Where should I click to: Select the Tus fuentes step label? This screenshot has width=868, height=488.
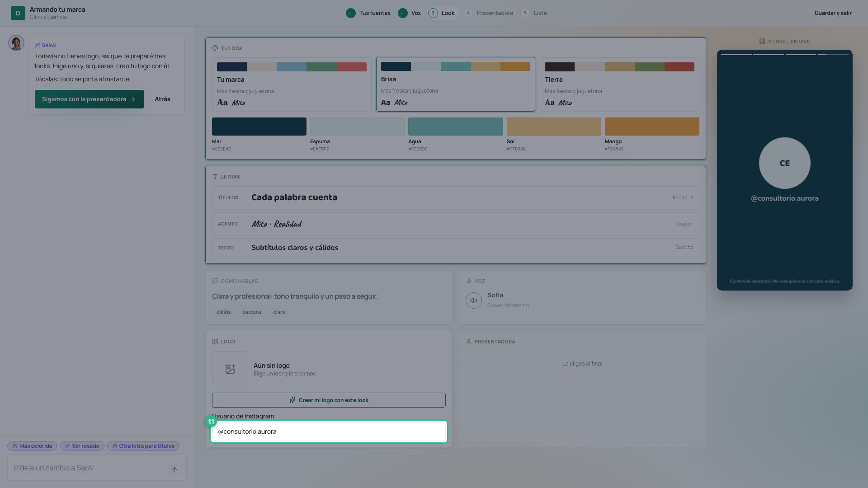click(x=375, y=13)
